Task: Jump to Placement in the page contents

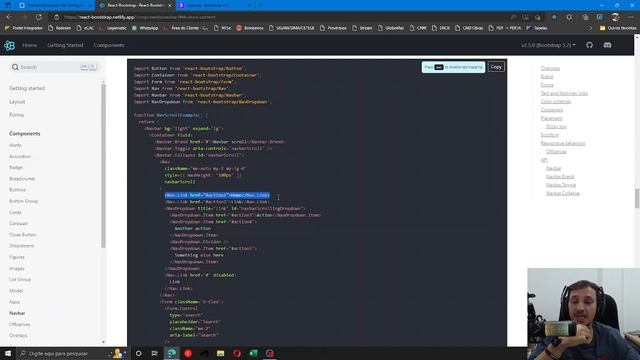Action: tap(551, 118)
